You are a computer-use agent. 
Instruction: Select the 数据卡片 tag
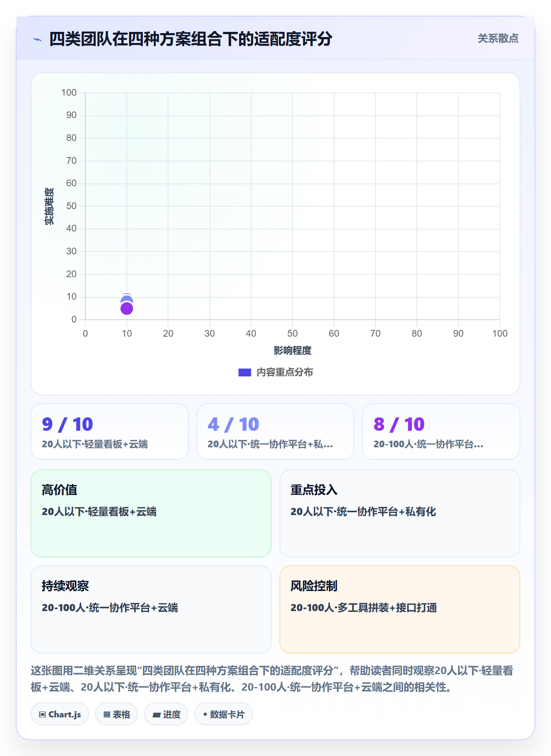pyautogui.click(x=224, y=714)
